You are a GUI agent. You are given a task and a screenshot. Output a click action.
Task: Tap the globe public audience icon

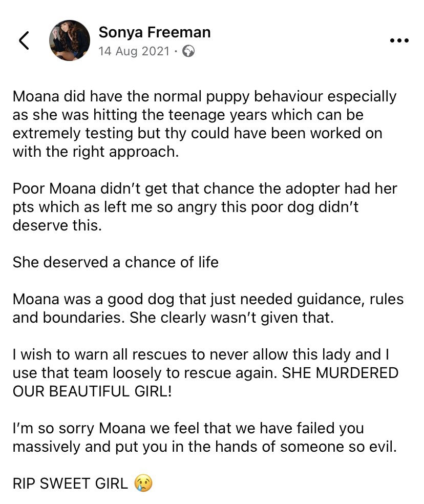(x=188, y=51)
